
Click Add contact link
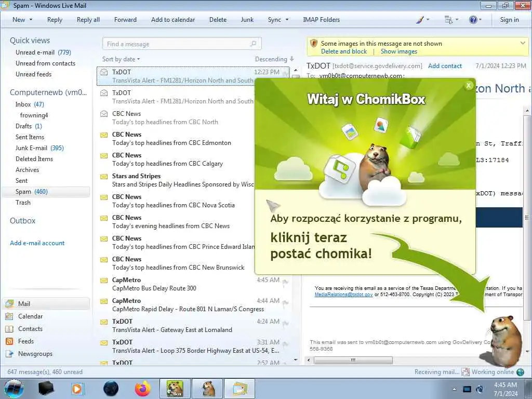(x=445, y=66)
